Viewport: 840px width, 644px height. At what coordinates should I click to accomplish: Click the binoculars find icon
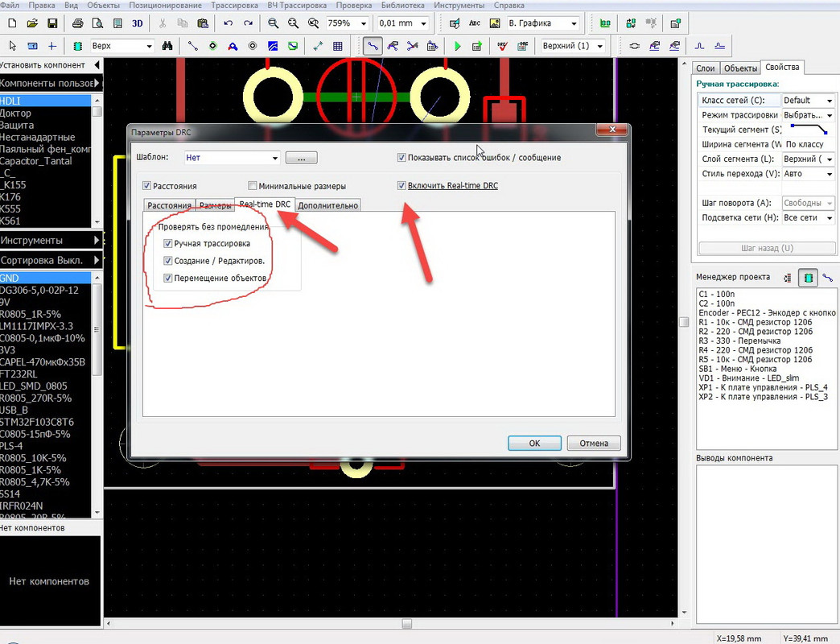point(167,46)
